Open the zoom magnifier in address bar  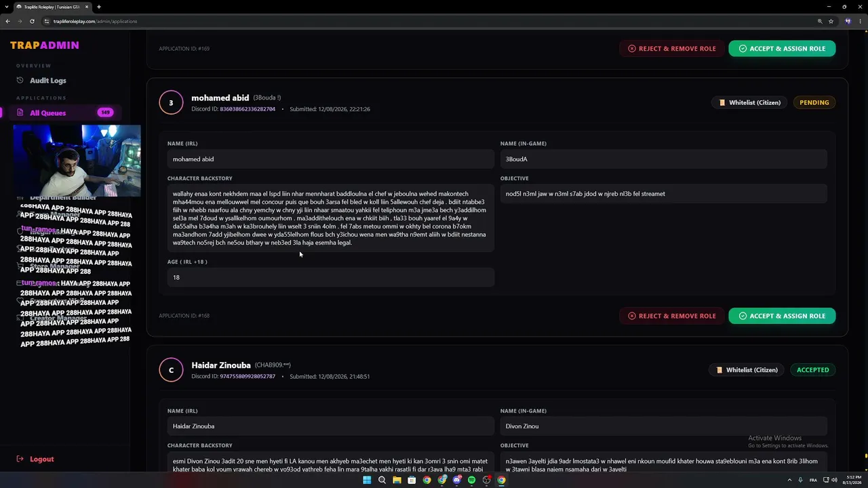[820, 21]
